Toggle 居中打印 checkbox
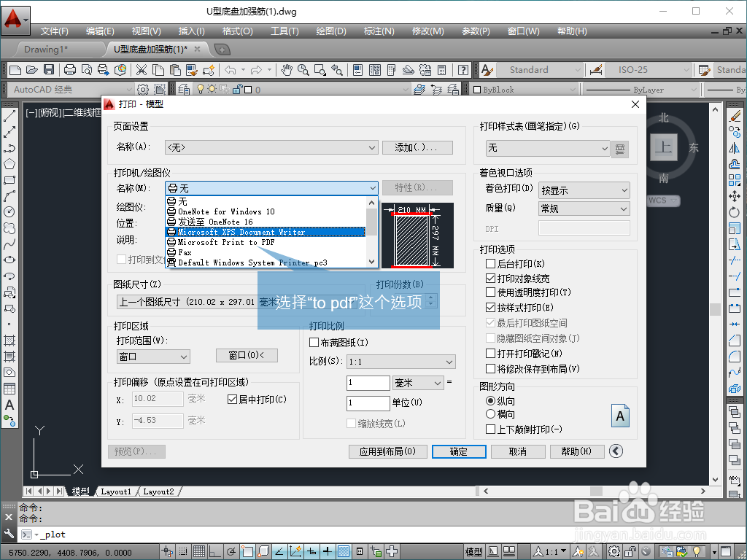 233,399
